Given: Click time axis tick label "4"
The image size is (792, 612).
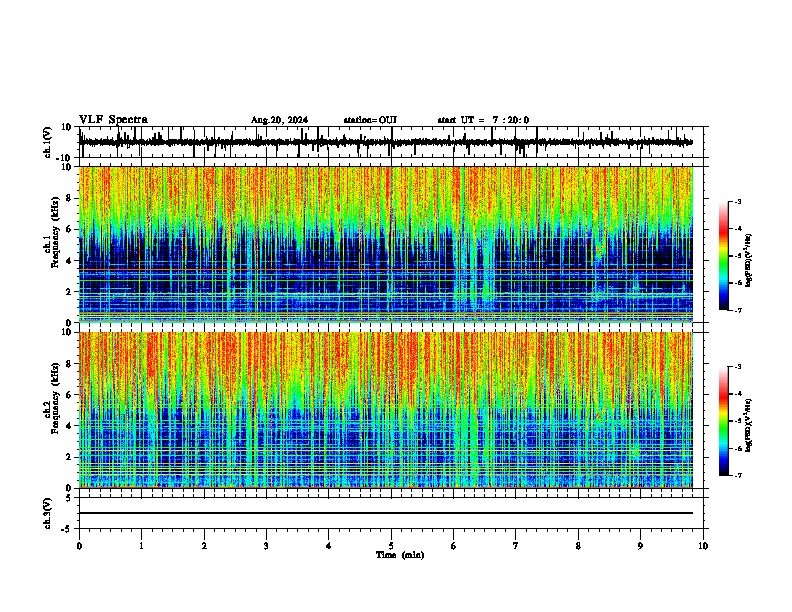Looking at the screenshot, I should [329, 546].
